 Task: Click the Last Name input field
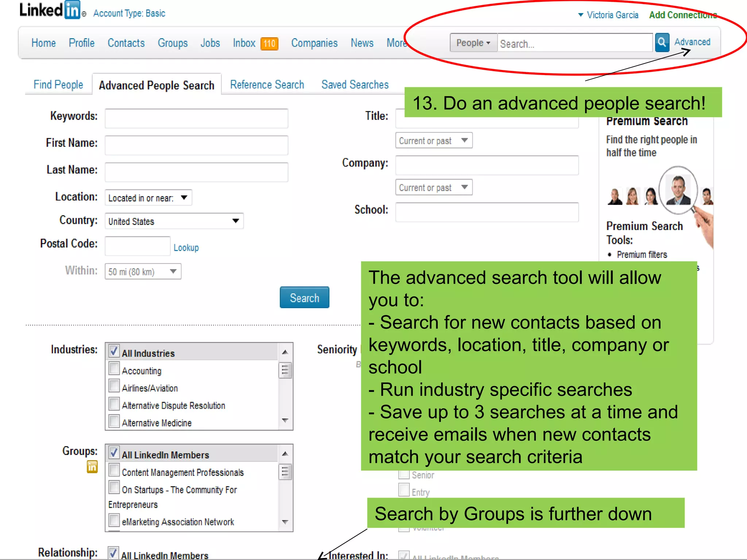[196, 172]
